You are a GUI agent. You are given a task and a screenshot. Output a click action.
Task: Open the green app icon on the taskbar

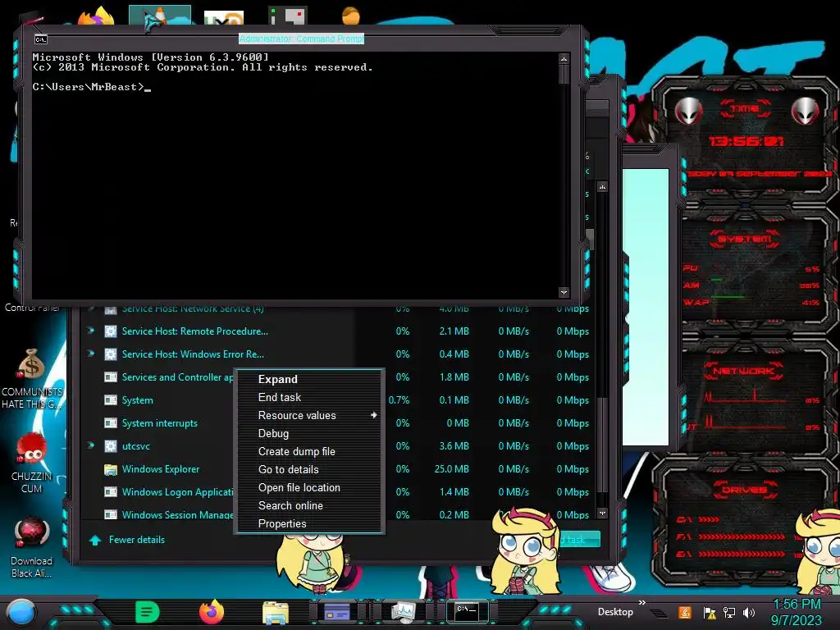(148, 612)
